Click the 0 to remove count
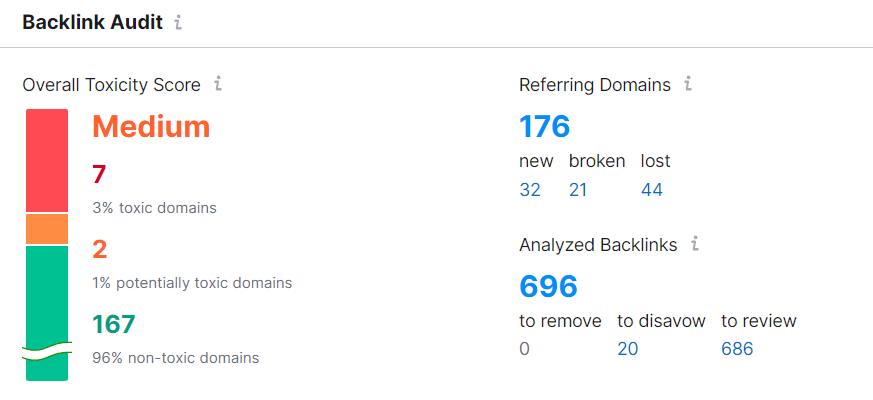Screen dimensions: 873x400 click(524, 349)
